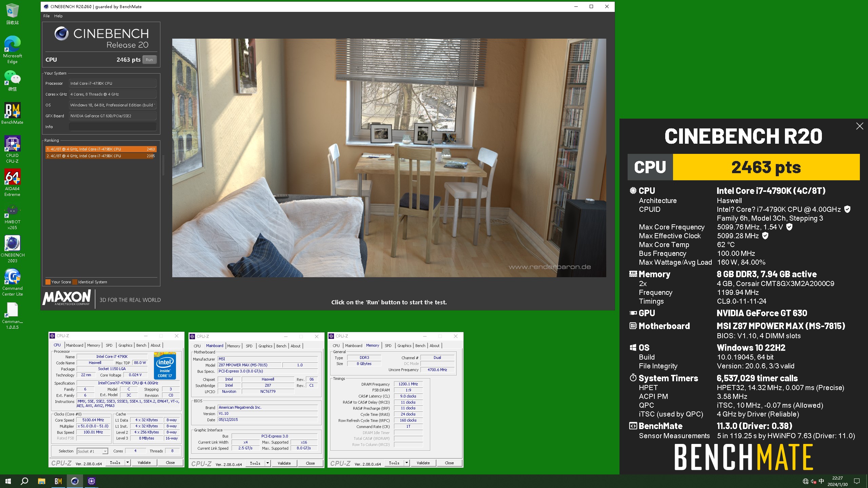
Task: Click Validate in third CPU-Z window
Action: (423, 463)
